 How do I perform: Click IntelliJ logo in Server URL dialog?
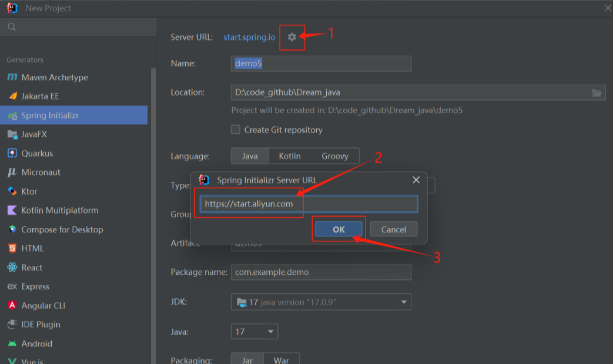(204, 180)
